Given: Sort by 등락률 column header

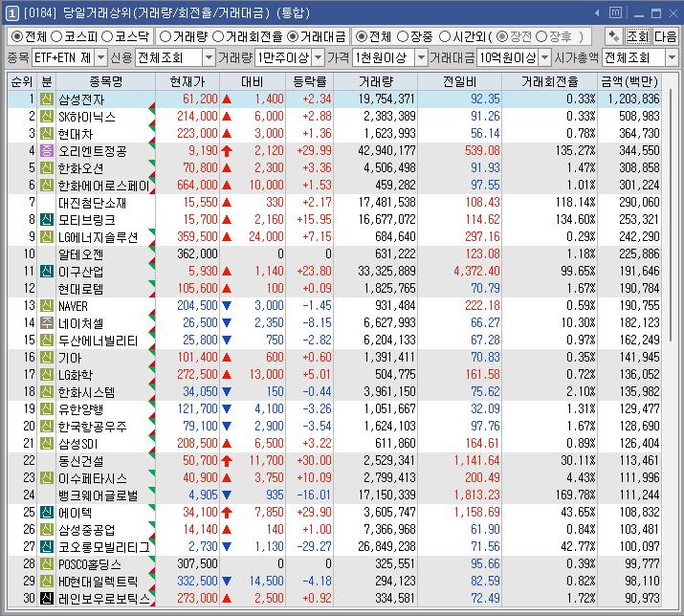Looking at the screenshot, I should tap(309, 81).
